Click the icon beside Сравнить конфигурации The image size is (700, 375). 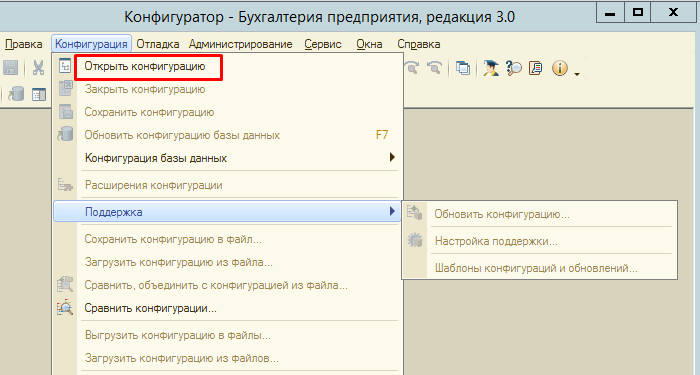pyautogui.click(x=65, y=308)
